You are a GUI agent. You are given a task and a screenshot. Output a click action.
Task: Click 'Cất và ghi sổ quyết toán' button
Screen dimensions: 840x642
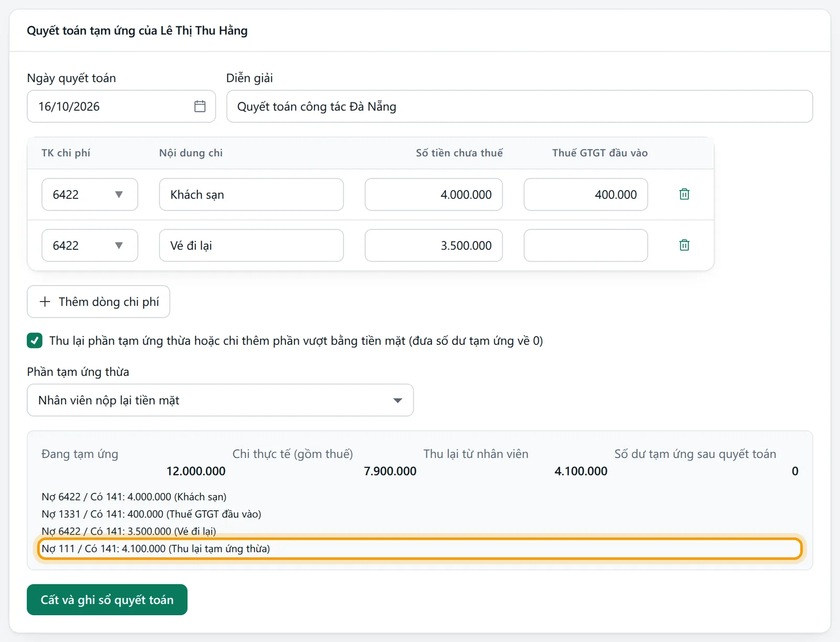point(107,599)
